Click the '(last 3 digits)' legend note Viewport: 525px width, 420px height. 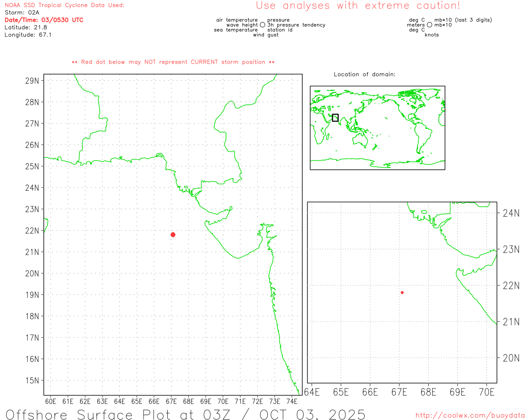[x=473, y=20]
